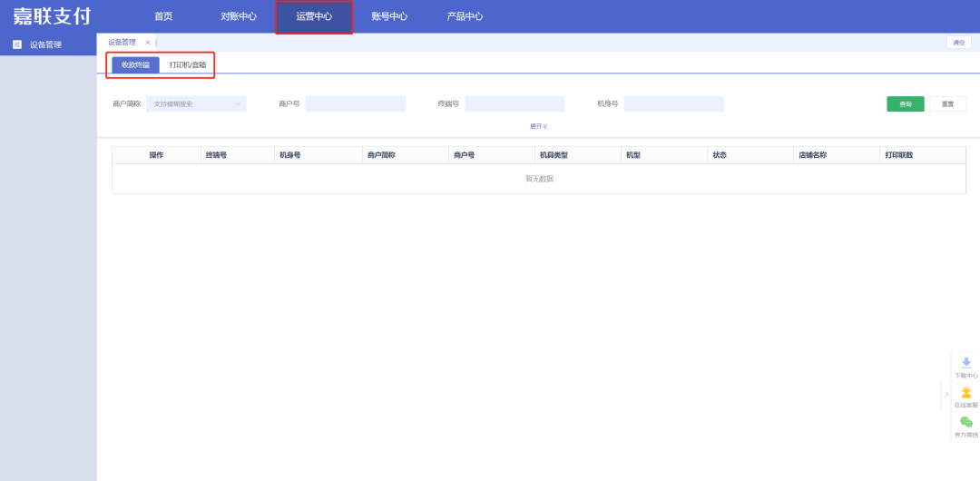Click the 重置 button
The width and height of the screenshot is (980, 481).
(x=947, y=103)
